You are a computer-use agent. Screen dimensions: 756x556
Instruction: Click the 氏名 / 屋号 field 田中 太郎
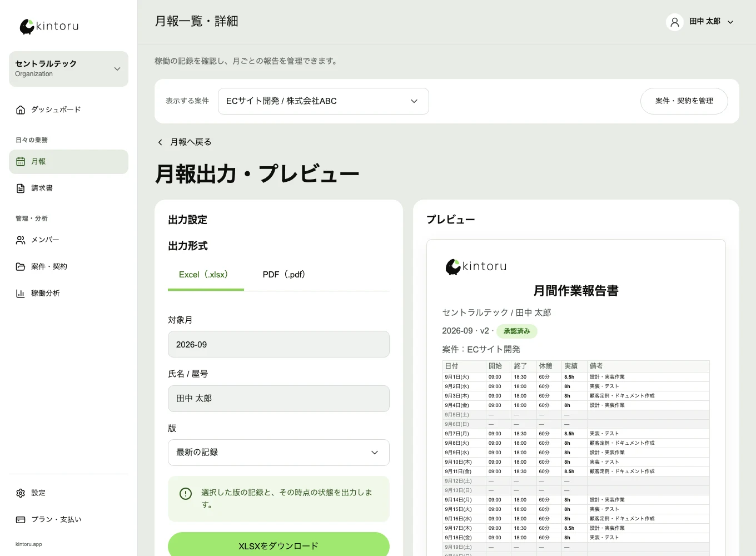click(x=278, y=399)
